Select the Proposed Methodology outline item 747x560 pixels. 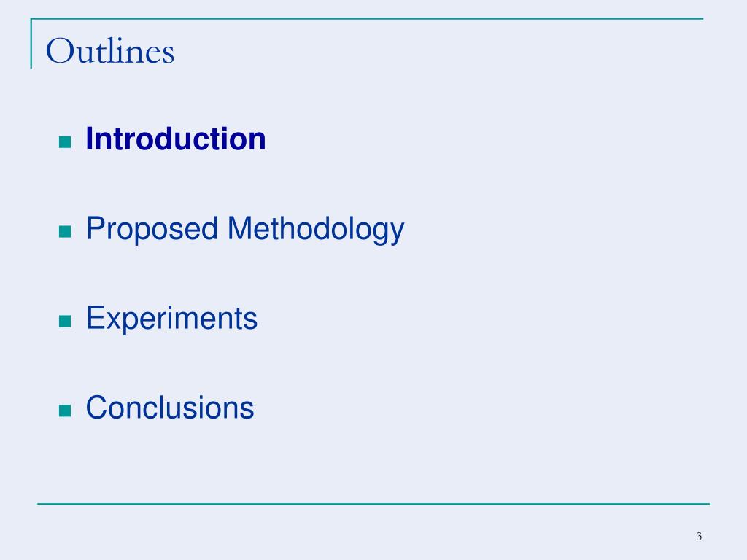click(245, 230)
